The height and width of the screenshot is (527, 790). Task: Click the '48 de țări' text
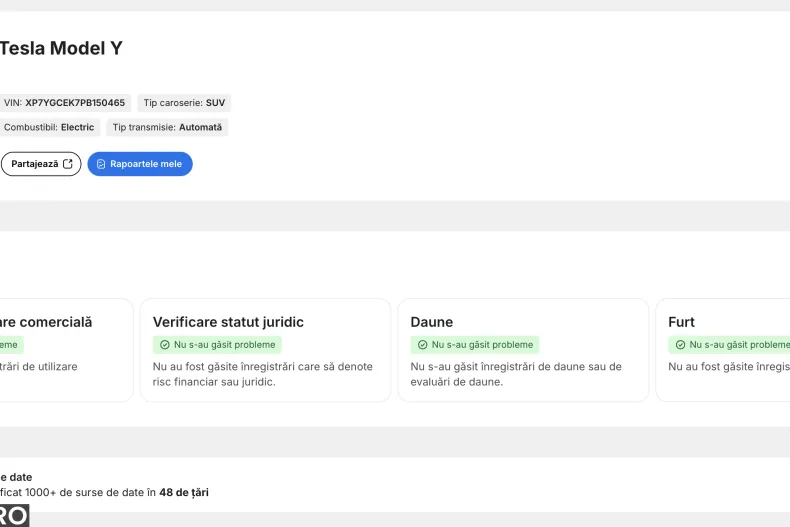pyautogui.click(x=184, y=492)
